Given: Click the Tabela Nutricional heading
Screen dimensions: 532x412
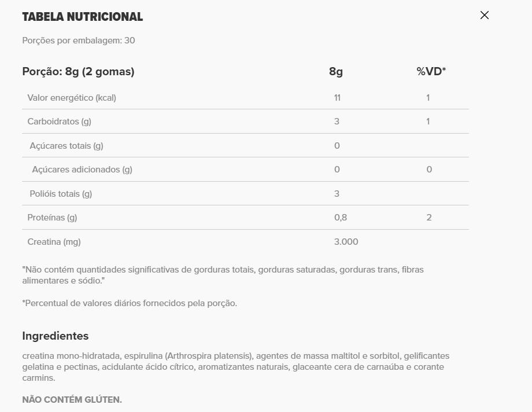Looking at the screenshot, I should (x=82, y=17).
